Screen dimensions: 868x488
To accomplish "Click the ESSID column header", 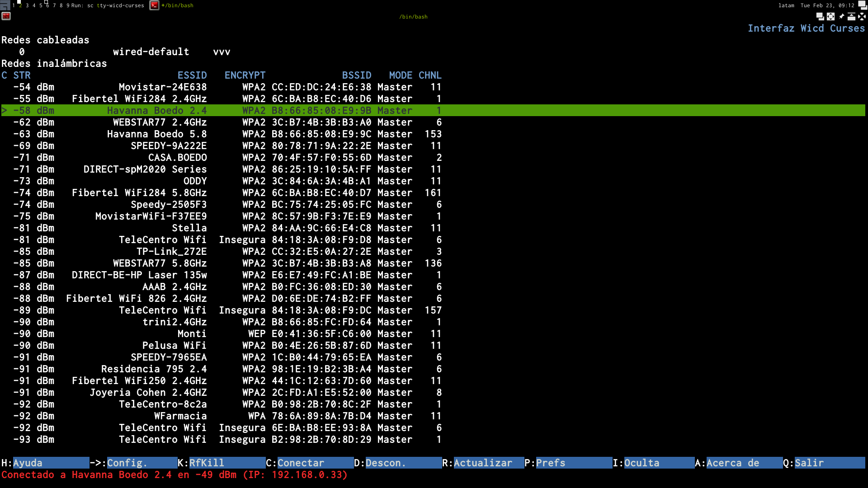I will 192,75.
